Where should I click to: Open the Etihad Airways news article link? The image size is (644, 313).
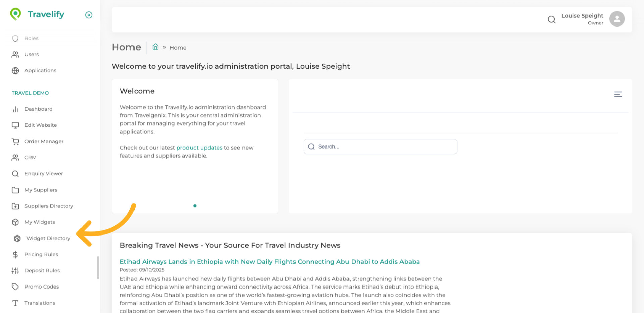pos(269,262)
